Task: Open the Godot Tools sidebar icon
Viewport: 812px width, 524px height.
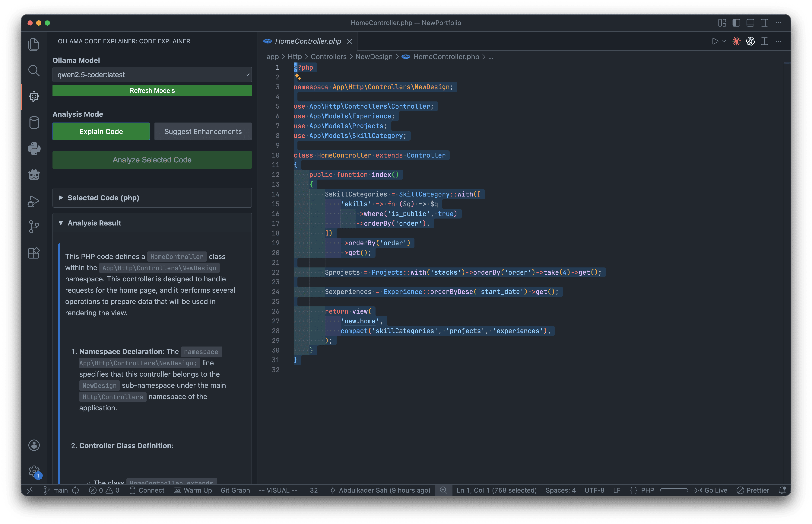Action: (x=34, y=174)
